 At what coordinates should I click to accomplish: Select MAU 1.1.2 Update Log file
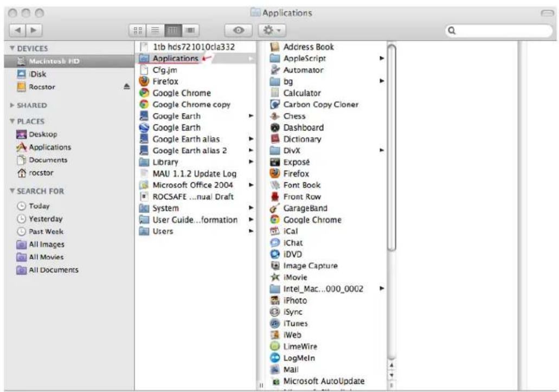tap(188, 173)
